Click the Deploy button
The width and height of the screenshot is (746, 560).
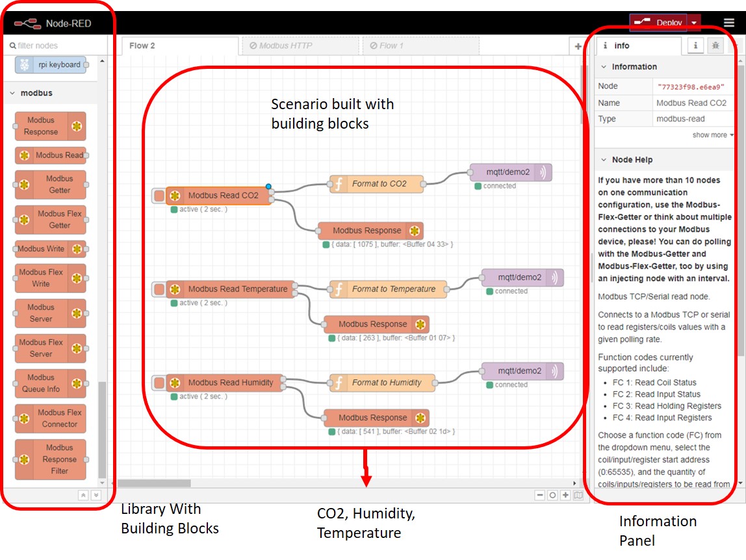tap(658, 22)
